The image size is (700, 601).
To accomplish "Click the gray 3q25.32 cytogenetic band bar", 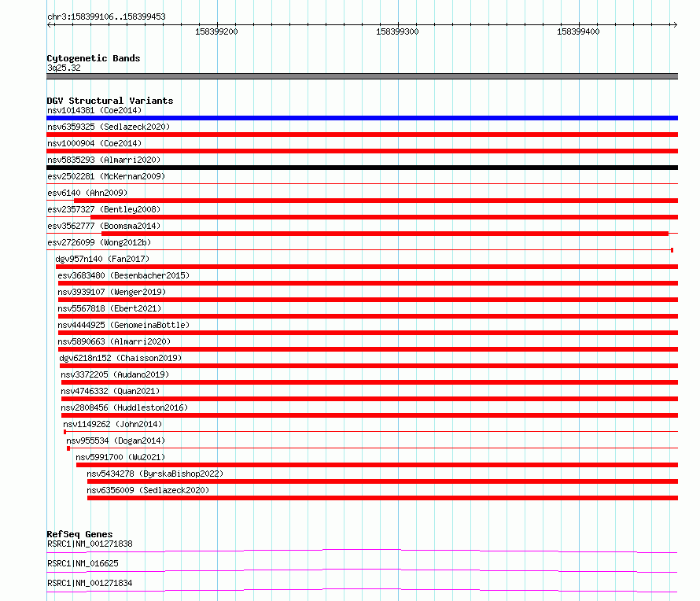I will [362, 76].
